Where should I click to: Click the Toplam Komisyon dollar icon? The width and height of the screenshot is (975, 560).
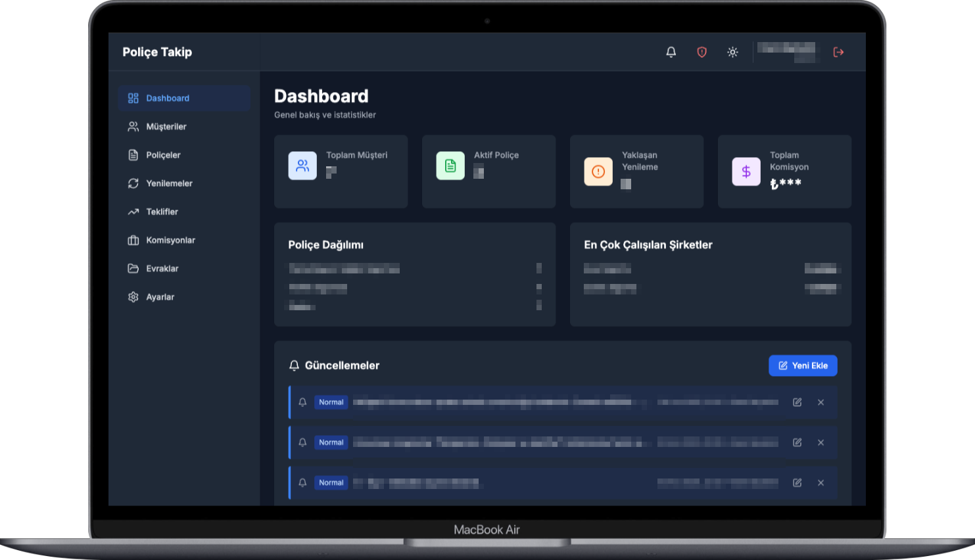746,172
